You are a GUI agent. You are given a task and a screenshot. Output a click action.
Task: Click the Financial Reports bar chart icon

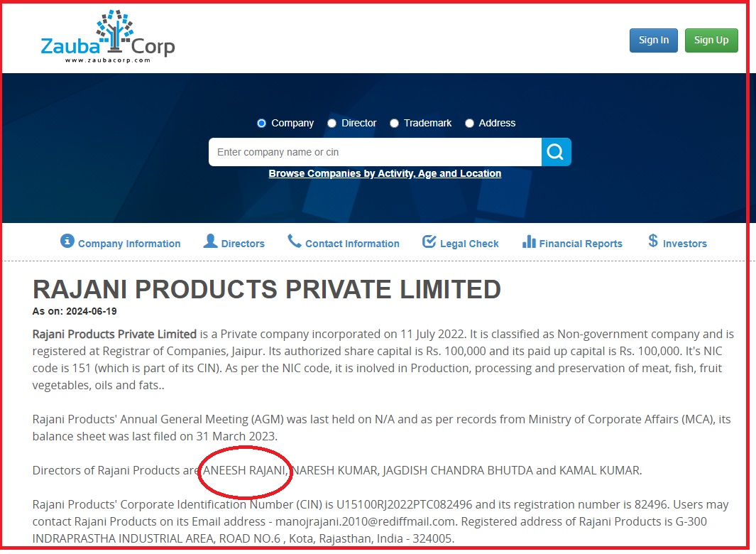tap(529, 241)
